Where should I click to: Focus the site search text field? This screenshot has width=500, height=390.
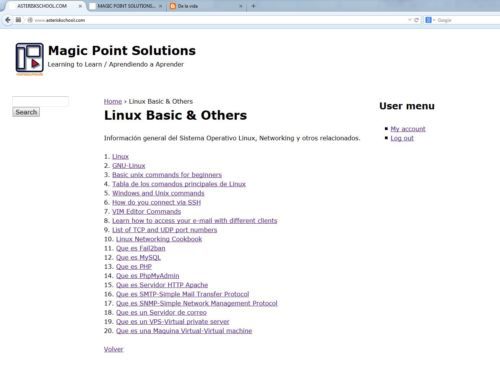click(x=40, y=101)
